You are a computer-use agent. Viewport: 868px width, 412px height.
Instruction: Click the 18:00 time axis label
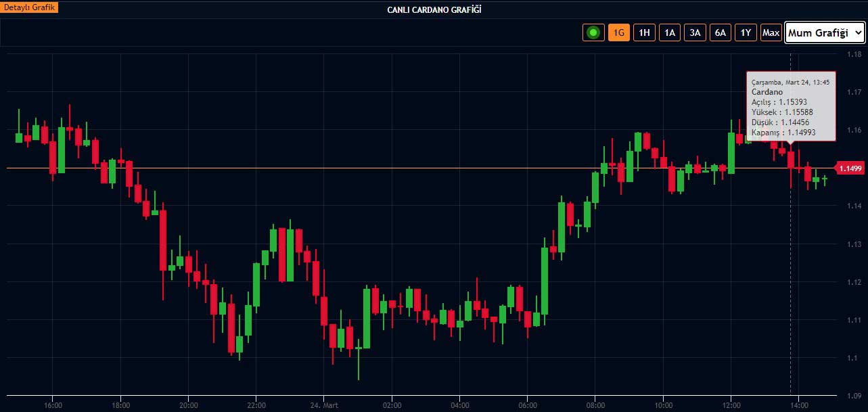click(x=120, y=406)
